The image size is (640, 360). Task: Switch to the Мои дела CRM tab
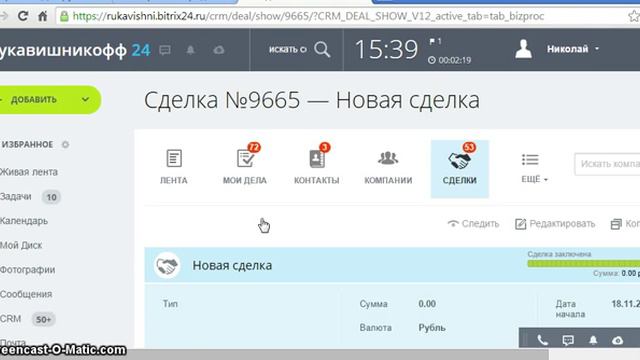pyautogui.click(x=245, y=168)
